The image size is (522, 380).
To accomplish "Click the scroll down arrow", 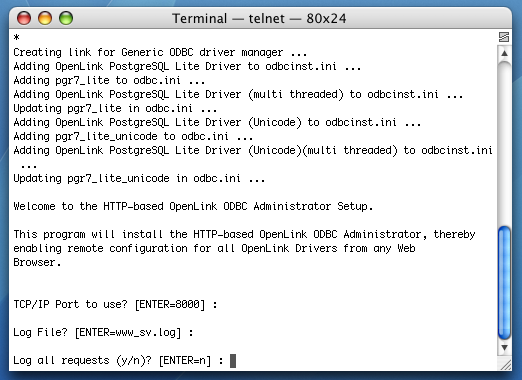I will coord(504,348).
